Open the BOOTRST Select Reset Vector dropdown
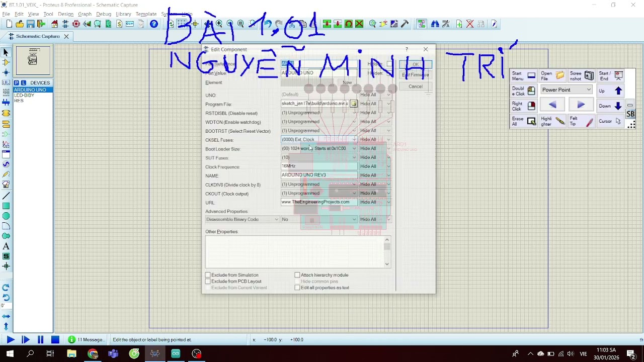The width and height of the screenshot is (644, 362). click(x=319, y=131)
